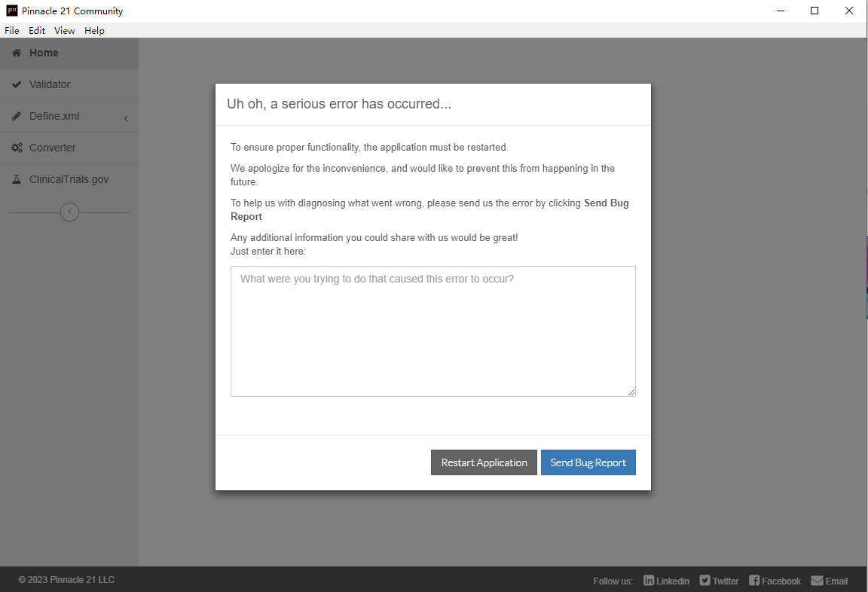Expand the Define.xml submenu chevron

(127, 118)
